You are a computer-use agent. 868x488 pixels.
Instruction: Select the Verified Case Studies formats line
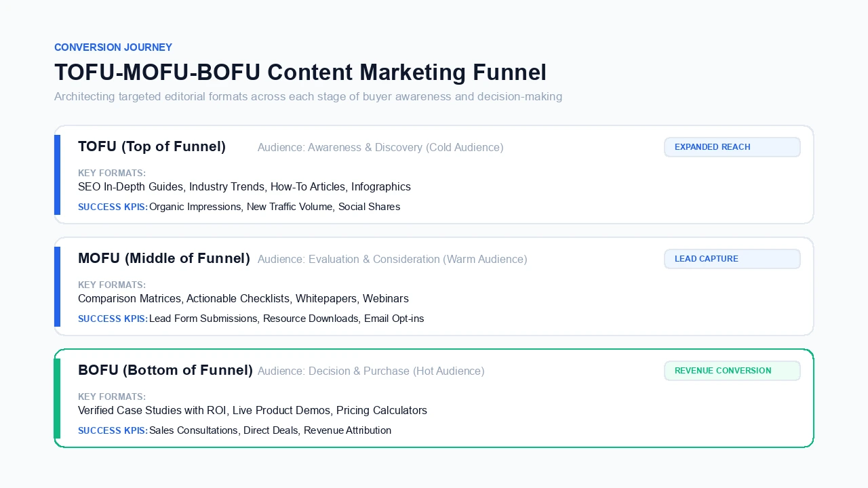tap(252, 411)
